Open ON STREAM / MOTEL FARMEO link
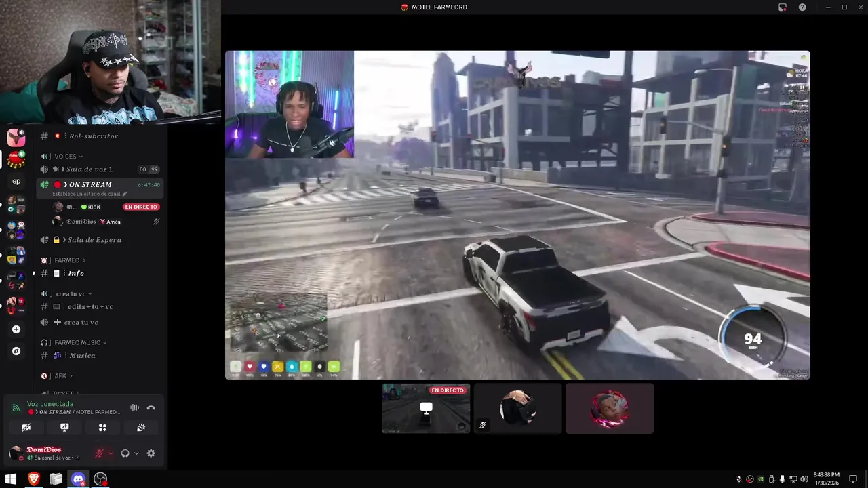Screen dimensions: 868x488 tap(75, 412)
